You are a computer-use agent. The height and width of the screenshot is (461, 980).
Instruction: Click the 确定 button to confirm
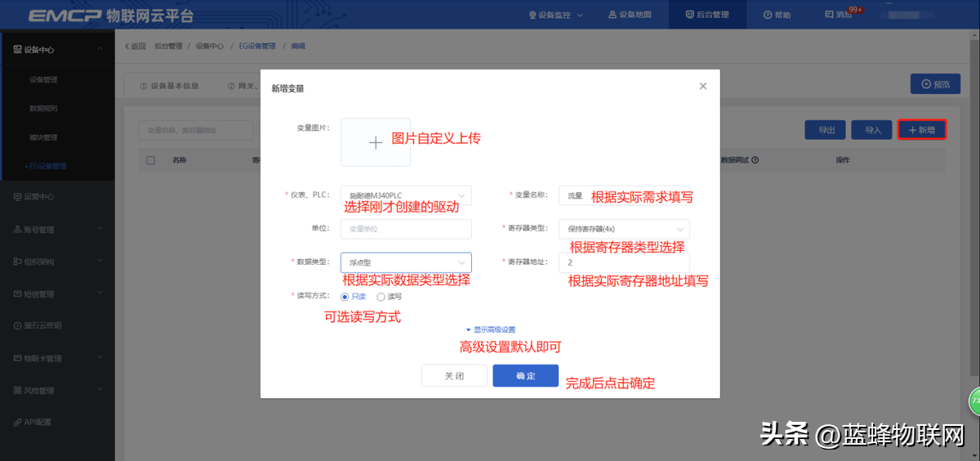pos(525,376)
